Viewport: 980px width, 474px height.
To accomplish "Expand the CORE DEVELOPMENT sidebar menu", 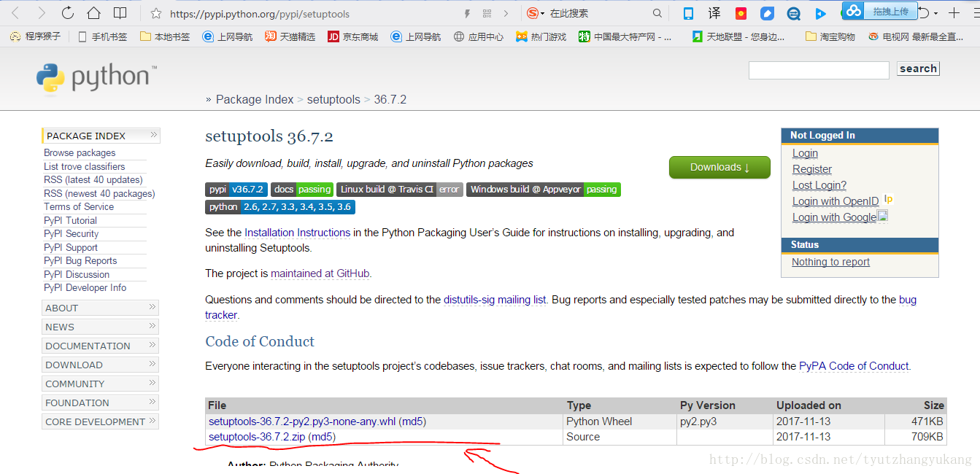I will click(x=101, y=421).
